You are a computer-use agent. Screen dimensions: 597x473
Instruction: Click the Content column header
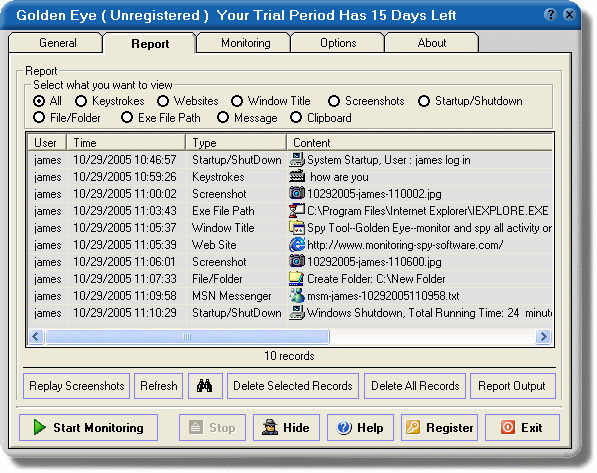419,142
